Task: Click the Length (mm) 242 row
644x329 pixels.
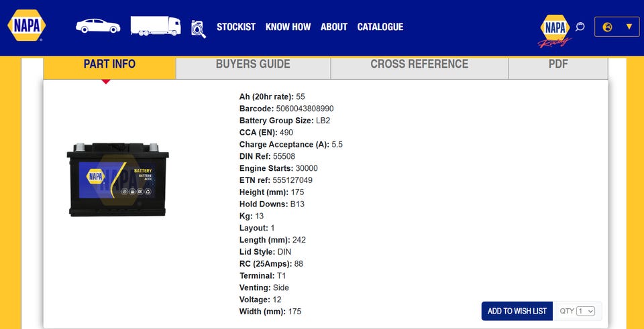Action: pyautogui.click(x=272, y=240)
